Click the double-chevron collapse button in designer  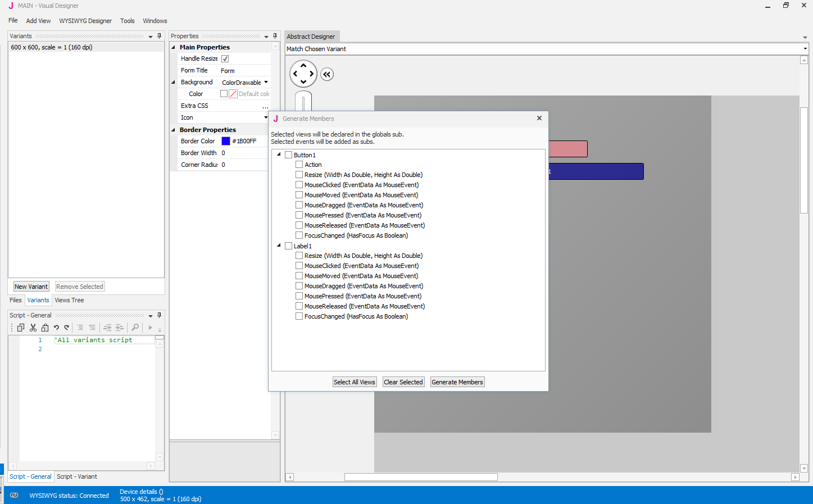click(327, 74)
